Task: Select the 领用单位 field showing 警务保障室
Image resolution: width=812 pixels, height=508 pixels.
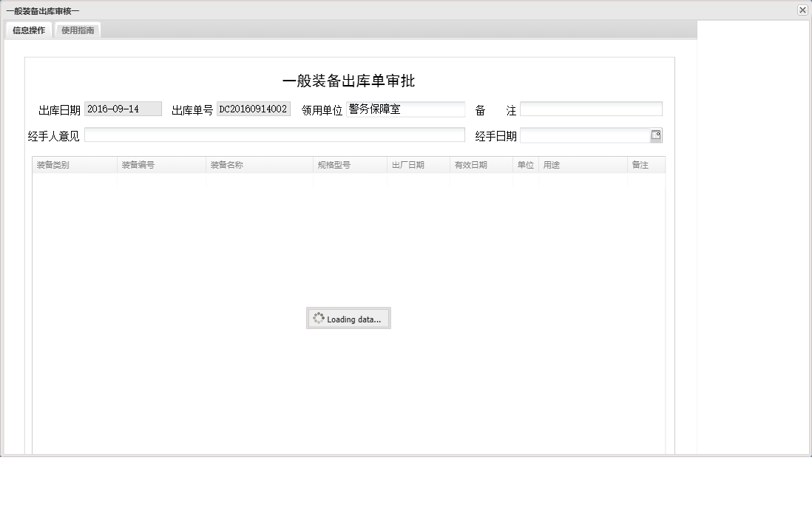Action: [x=405, y=109]
